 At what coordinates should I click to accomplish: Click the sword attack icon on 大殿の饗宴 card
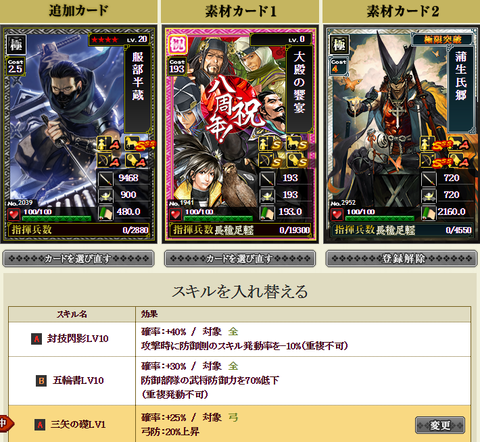pos(267,178)
